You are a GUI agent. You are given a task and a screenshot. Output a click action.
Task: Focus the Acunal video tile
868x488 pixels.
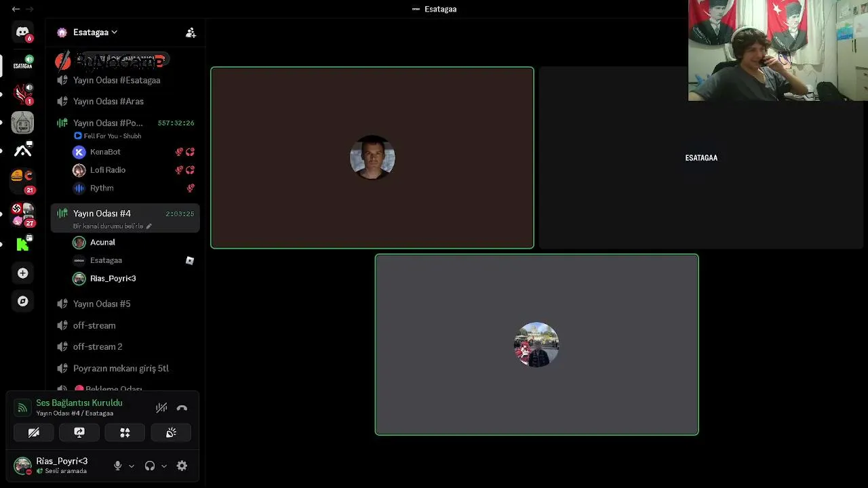click(x=372, y=158)
